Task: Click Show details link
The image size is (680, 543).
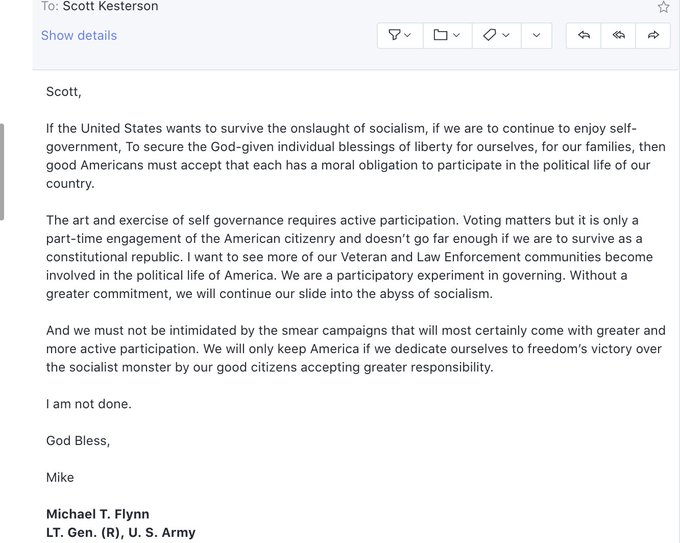Action: pyautogui.click(x=79, y=35)
